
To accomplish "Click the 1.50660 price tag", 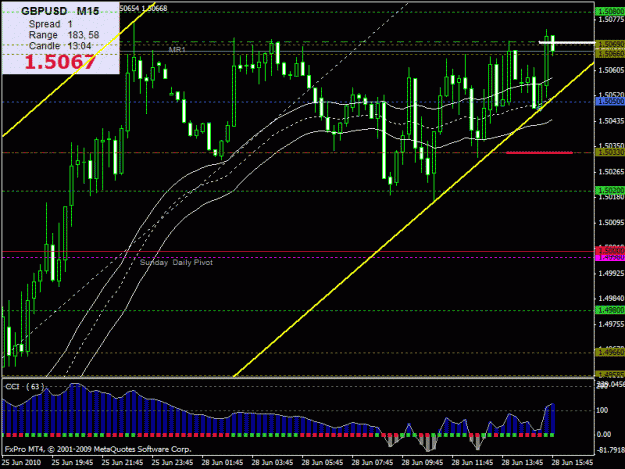I will 610,53.
